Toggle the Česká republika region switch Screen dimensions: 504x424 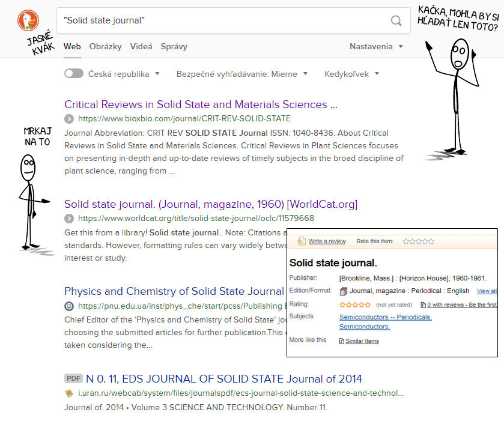click(x=74, y=74)
